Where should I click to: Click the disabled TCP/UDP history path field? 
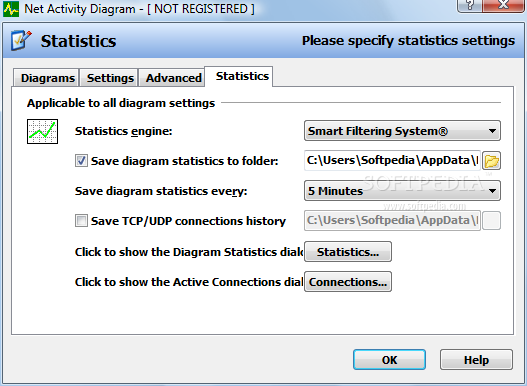pyautogui.click(x=392, y=221)
